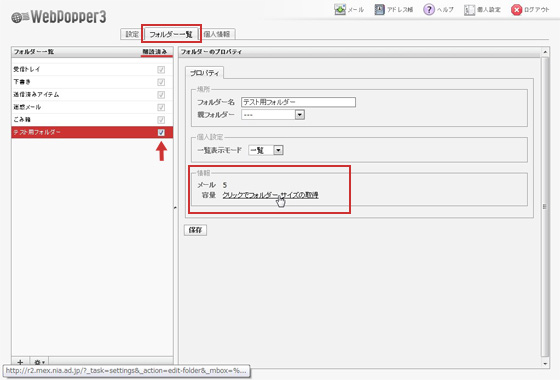Viewport: 560px width, 380px height.
Task: Toggle subscription checkbox for 迷惑メール
Action: point(161,107)
